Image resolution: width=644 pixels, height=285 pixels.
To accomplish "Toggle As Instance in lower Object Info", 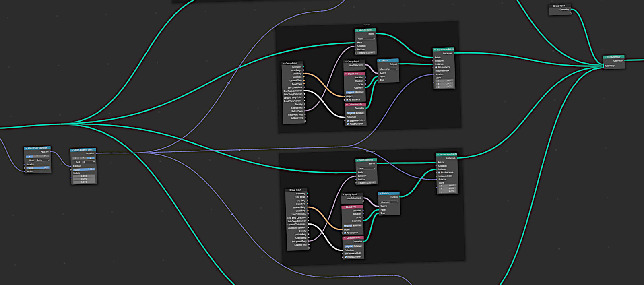I will [345, 233].
